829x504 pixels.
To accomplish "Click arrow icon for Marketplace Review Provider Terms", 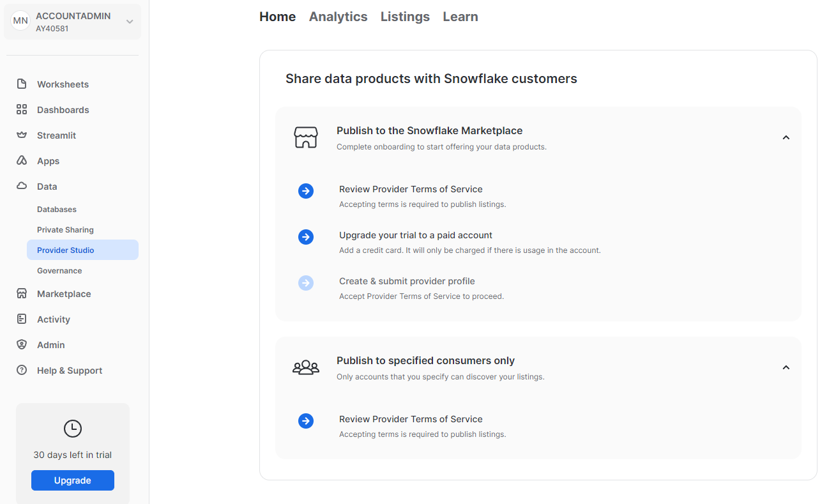I will 306,191.
